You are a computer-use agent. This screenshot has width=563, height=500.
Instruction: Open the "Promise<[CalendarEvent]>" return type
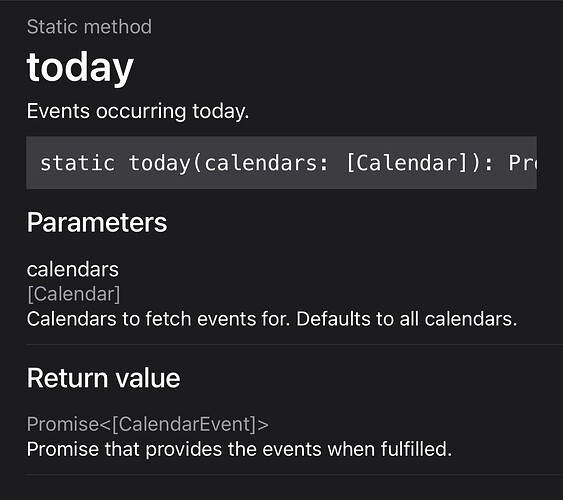coord(148,424)
